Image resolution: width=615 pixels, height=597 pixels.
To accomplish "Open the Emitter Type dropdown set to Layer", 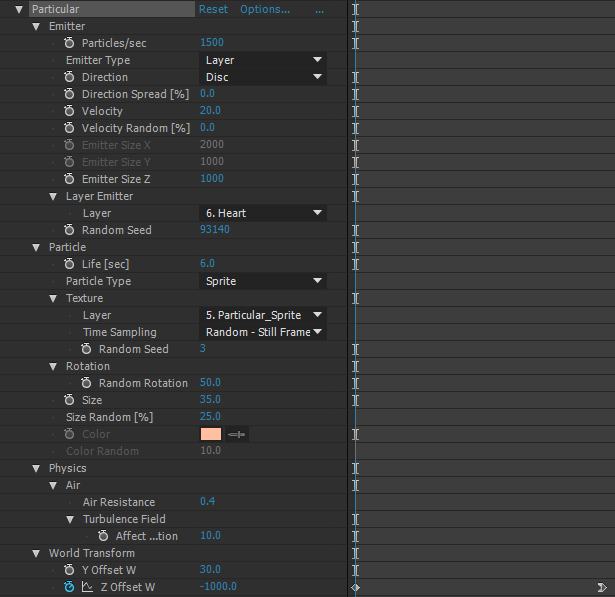I will pyautogui.click(x=263, y=60).
